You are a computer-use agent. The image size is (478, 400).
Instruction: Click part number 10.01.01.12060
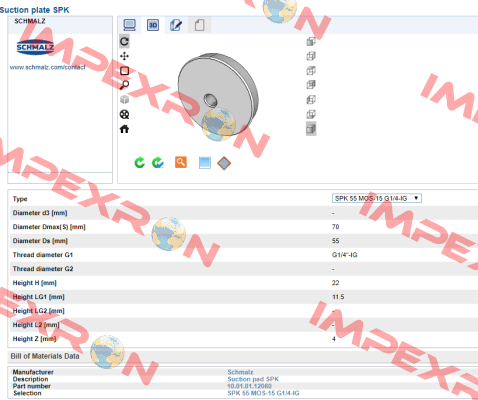point(249,386)
